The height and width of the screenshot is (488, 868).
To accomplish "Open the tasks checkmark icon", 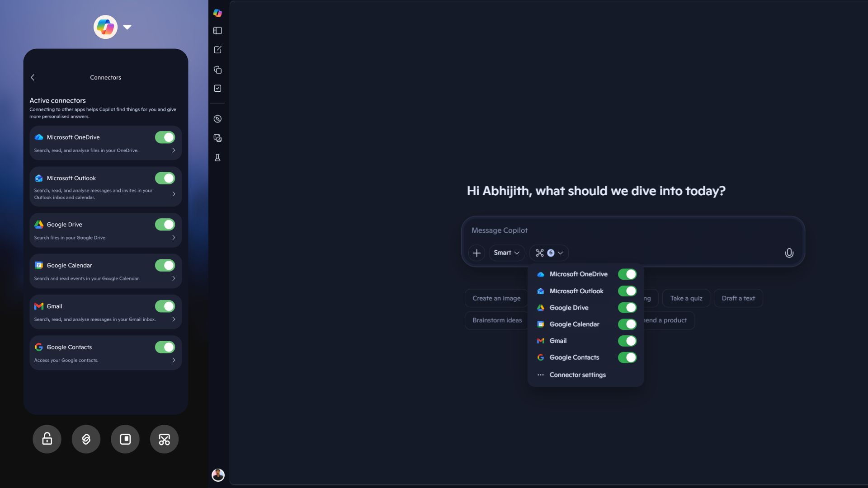I will 218,88.
